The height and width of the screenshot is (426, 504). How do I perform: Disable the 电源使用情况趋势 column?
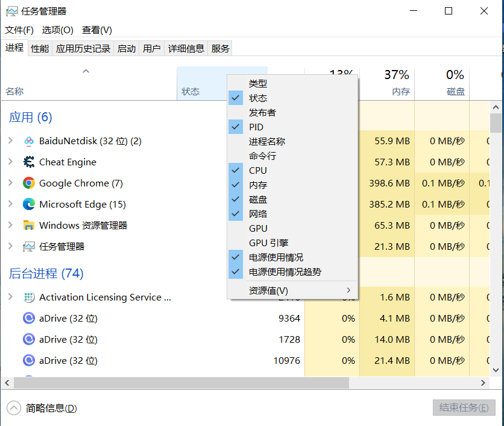(285, 272)
